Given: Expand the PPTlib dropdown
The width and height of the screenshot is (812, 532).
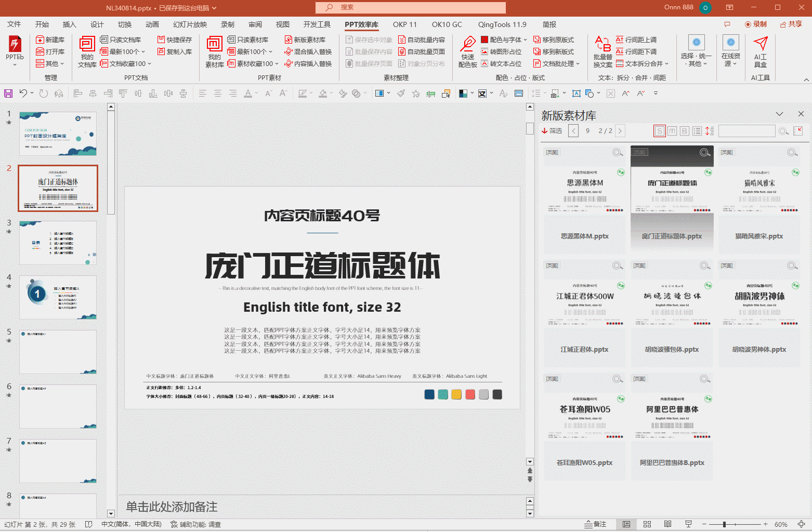Looking at the screenshot, I should [15, 65].
